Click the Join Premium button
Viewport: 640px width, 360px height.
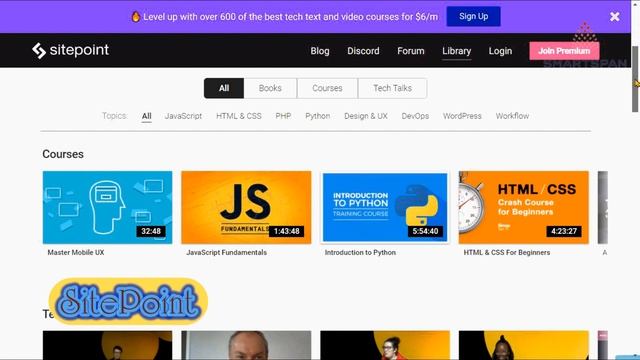pyautogui.click(x=564, y=51)
